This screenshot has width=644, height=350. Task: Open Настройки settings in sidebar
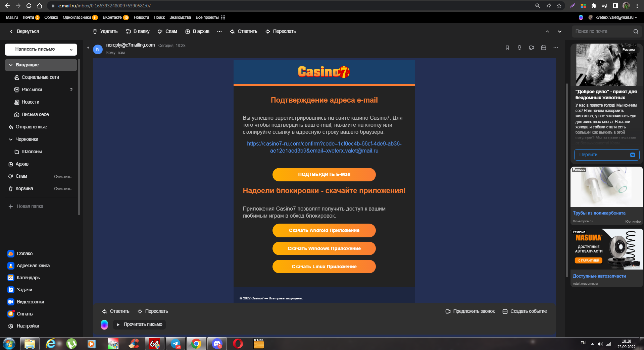pyautogui.click(x=23, y=326)
